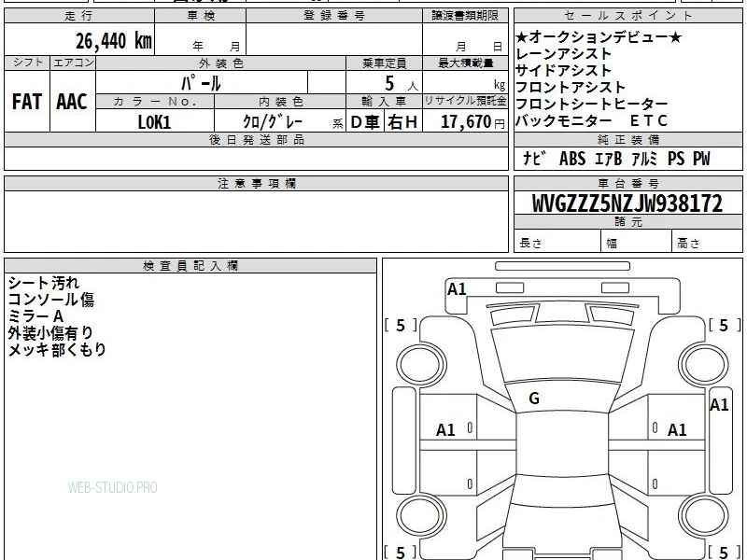The width and height of the screenshot is (747, 560).
Task: Select the エアB equipment item
Action: [609, 159]
